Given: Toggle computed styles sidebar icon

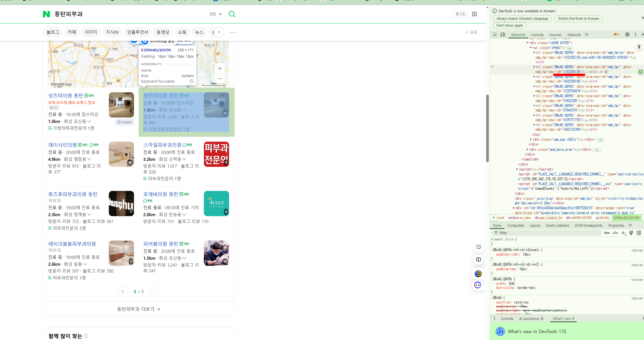Looking at the screenshot, I should [639, 233].
